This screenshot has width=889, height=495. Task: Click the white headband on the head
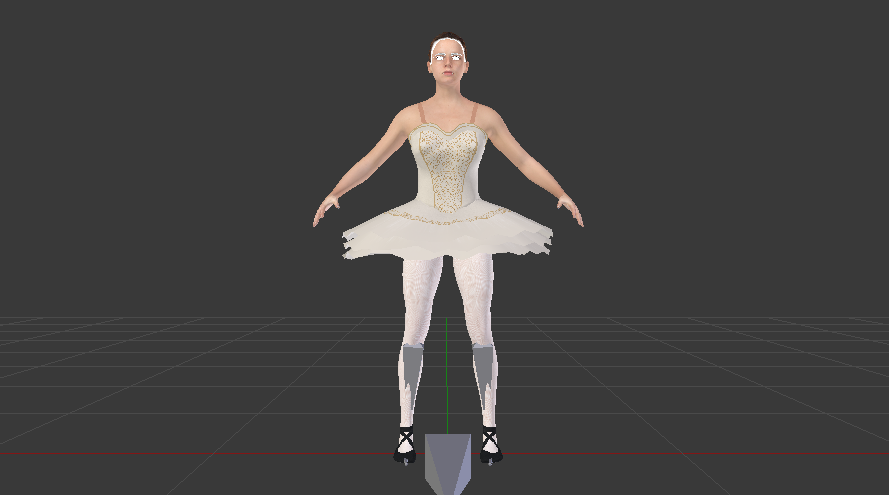click(447, 43)
